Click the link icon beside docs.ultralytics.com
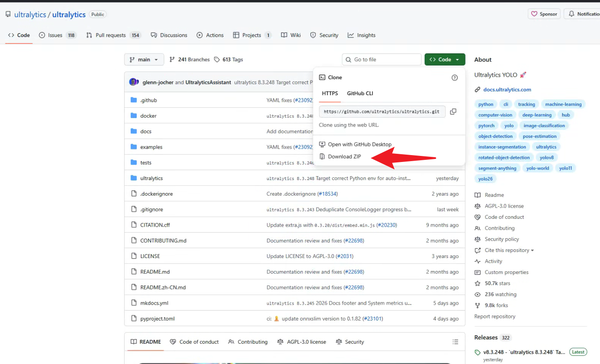Image resolution: width=600 pixels, height=364 pixels. pyautogui.click(x=477, y=90)
